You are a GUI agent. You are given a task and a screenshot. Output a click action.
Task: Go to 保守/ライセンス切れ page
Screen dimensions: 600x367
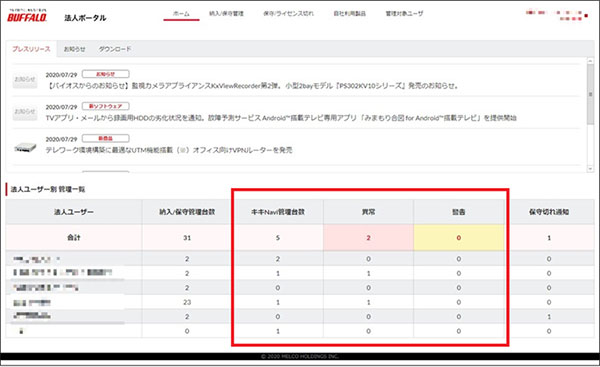[288, 13]
